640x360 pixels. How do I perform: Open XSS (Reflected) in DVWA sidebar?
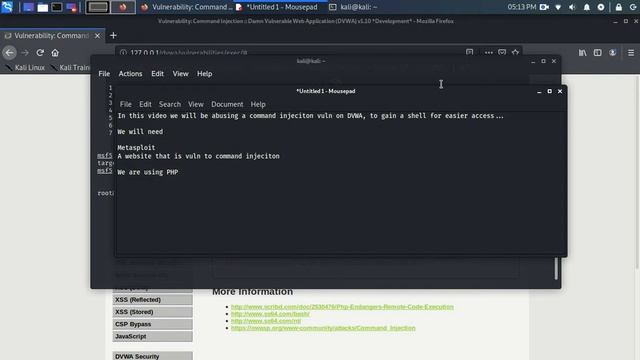pyautogui.click(x=152, y=300)
